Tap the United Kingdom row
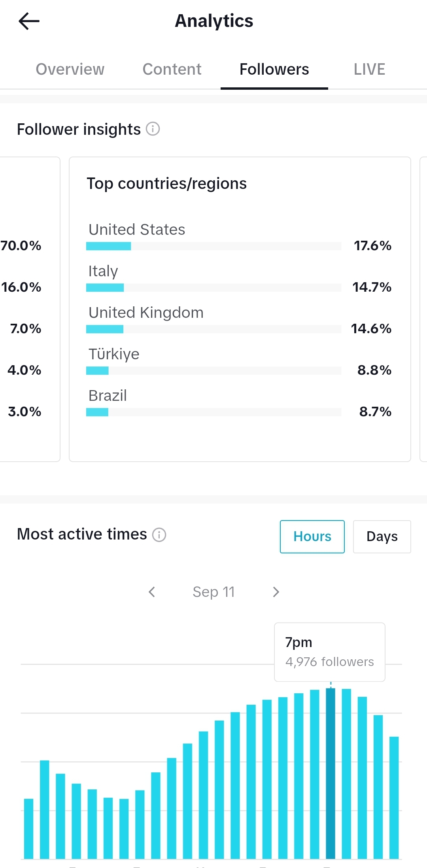 [x=239, y=319]
